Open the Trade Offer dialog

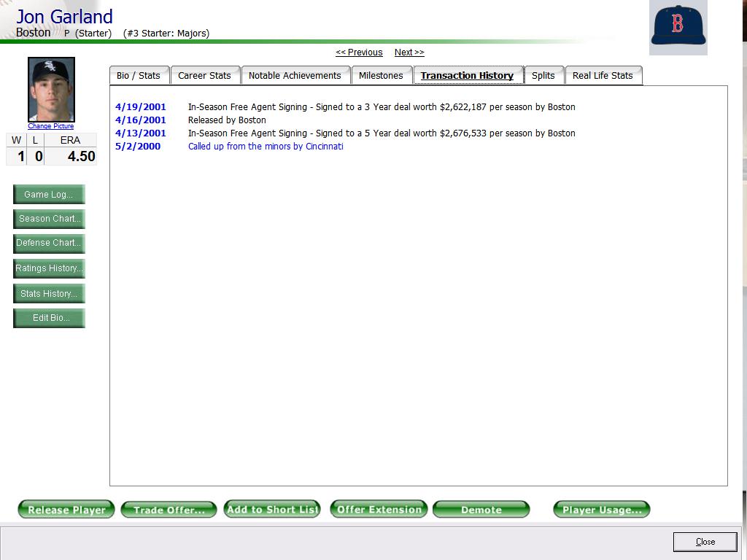tap(169, 509)
